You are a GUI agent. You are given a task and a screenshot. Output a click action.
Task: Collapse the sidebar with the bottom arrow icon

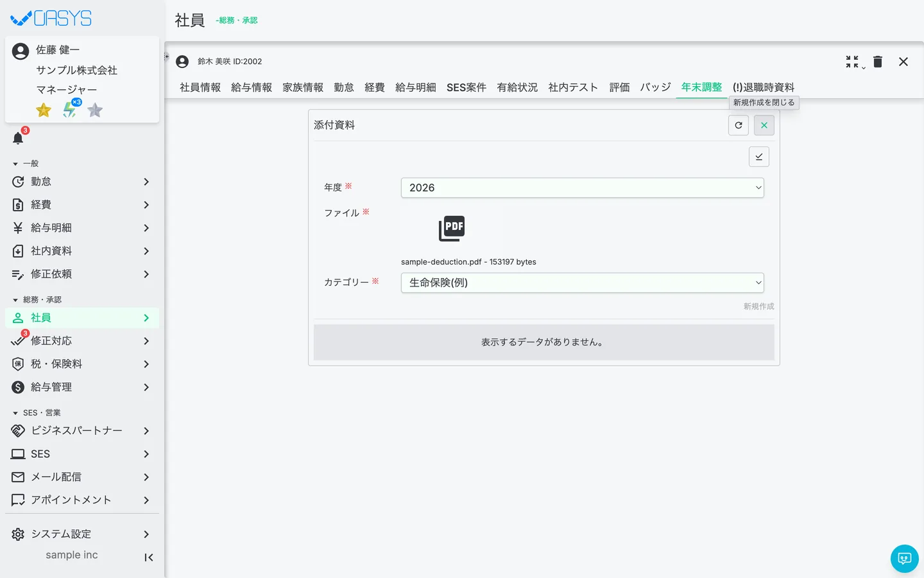[149, 557]
